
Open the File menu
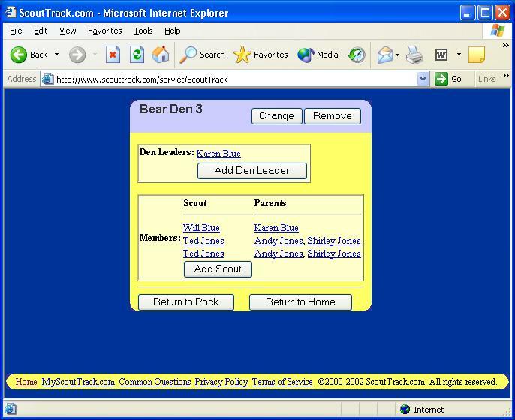(x=16, y=31)
